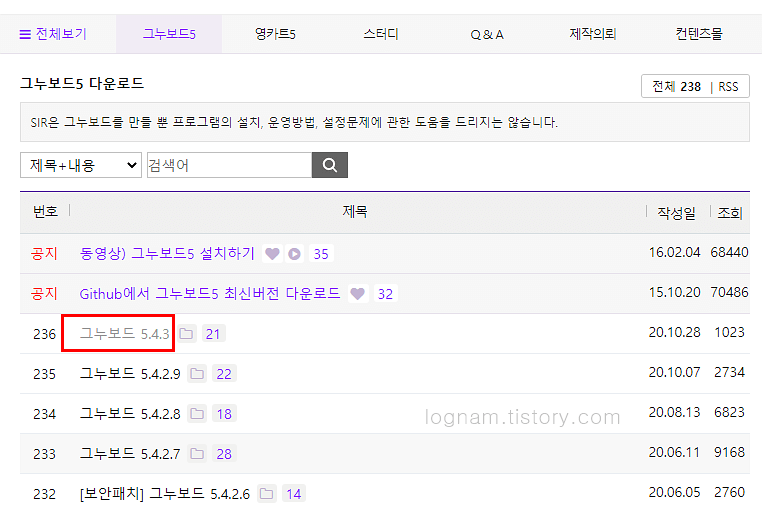Image resolution: width=762 pixels, height=509 pixels.
Task: Click folder icon on 그누보드 5.4.2.8 row
Action: point(197,414)
